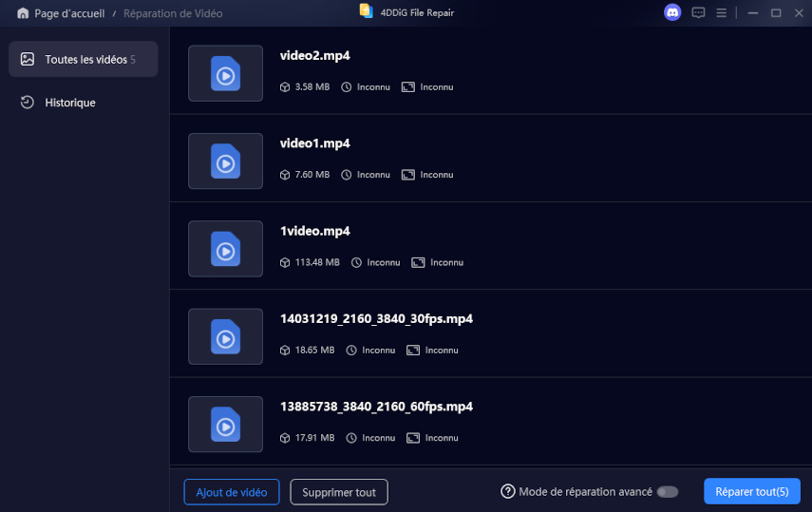812x512 pixels.
Task: Click the help icon for advanced repair mode
Action: coord(507,491)
